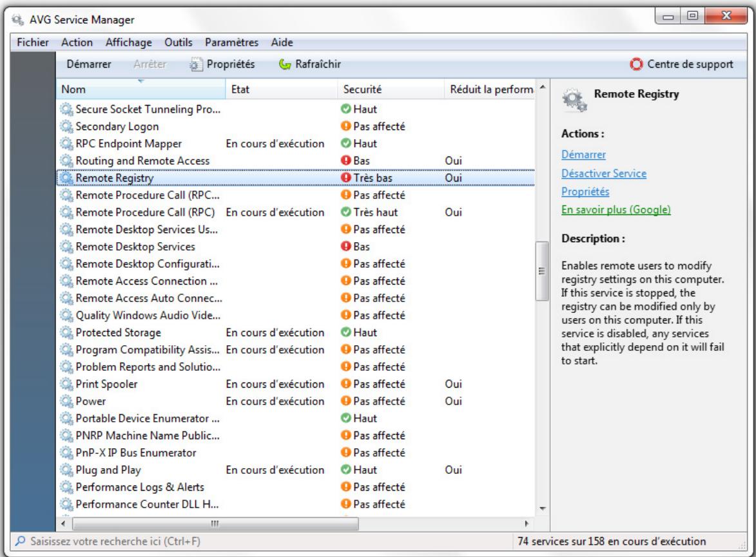
Task: Click the gear icon next to PnP-X IP Bus Enumerator
Action: coord(66,453)
